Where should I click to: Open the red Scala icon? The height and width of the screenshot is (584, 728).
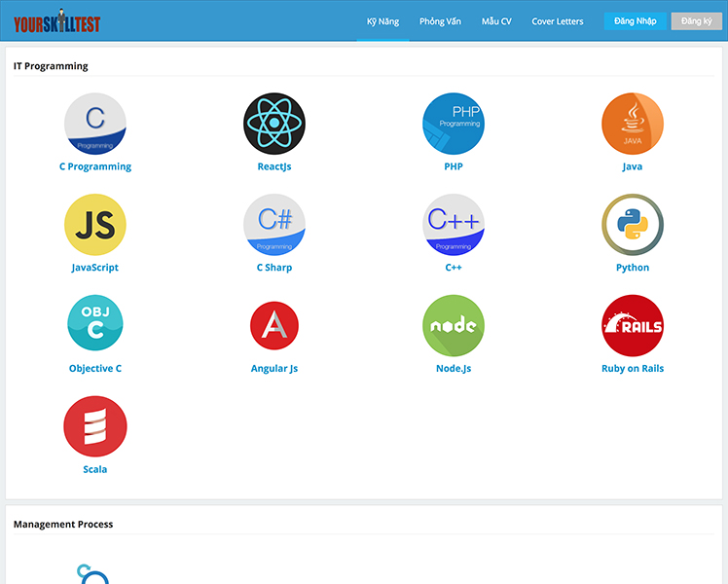click(95, 426)
